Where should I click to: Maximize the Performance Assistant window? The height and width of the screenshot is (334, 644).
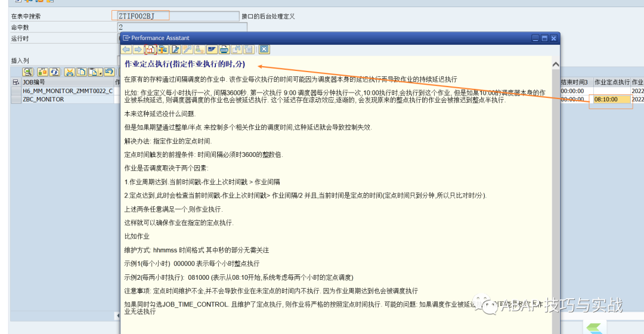coord(544,38)
